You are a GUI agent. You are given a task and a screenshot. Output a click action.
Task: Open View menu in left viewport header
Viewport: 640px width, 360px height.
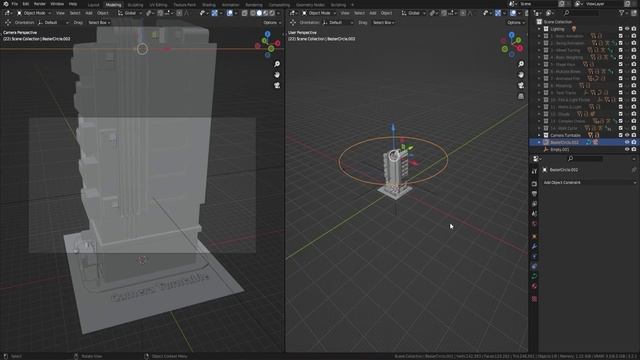60,13
